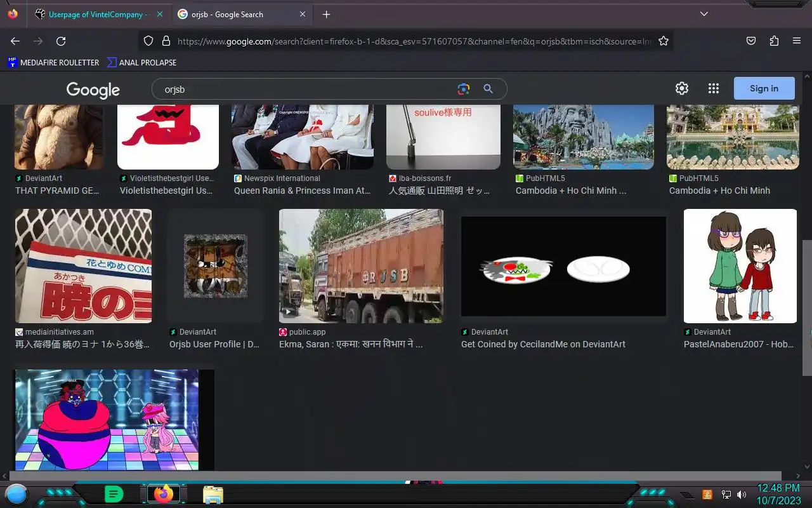Viewport: 812px width, 508px height.
Task: Click the Sign in button
Action: [x=764, y=88]
